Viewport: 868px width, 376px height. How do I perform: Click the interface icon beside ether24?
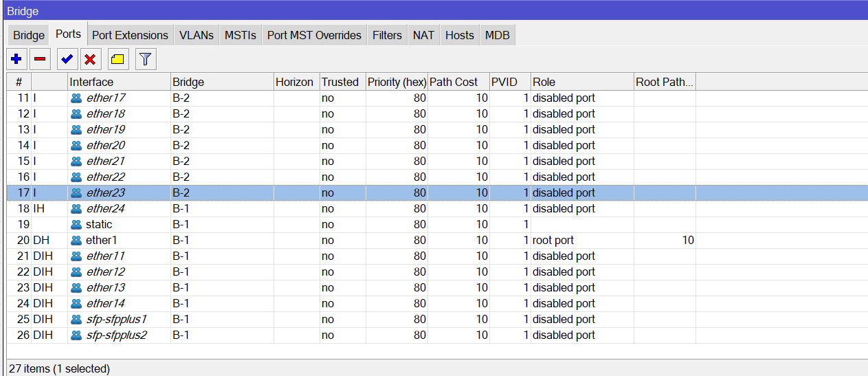point(76,209)
